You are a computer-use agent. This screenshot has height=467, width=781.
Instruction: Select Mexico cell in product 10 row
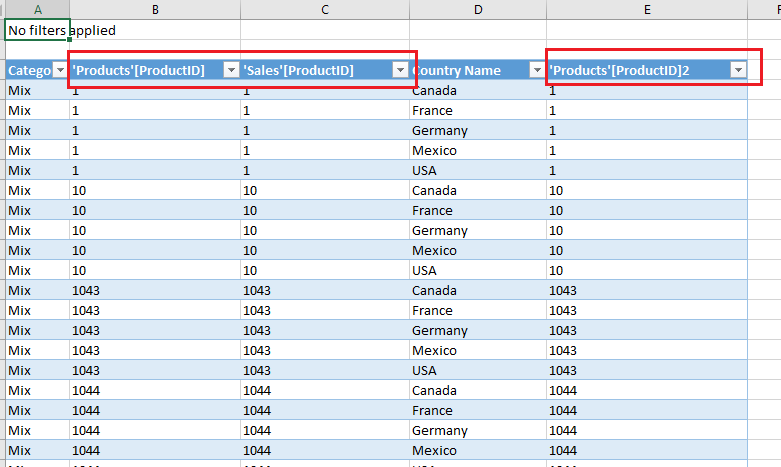[478, 250]
